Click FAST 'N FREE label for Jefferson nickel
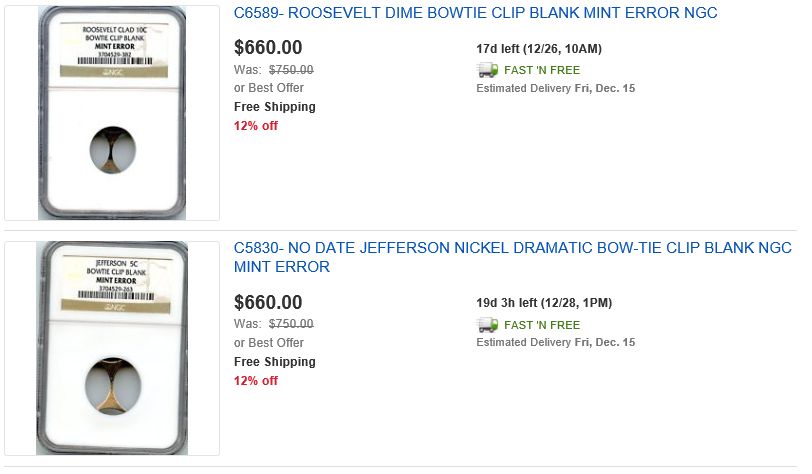The height and width of the screenshot is (474, 812). pos(541,326)
